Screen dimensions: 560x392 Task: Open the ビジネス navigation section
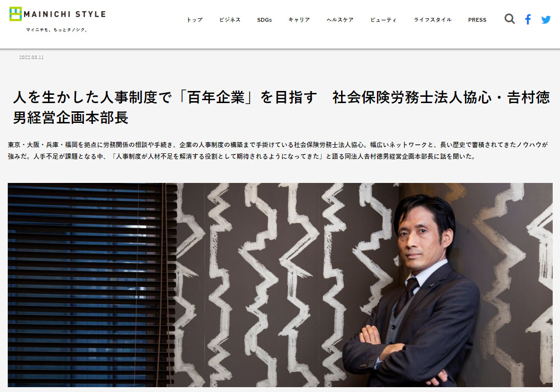[230, 20]
